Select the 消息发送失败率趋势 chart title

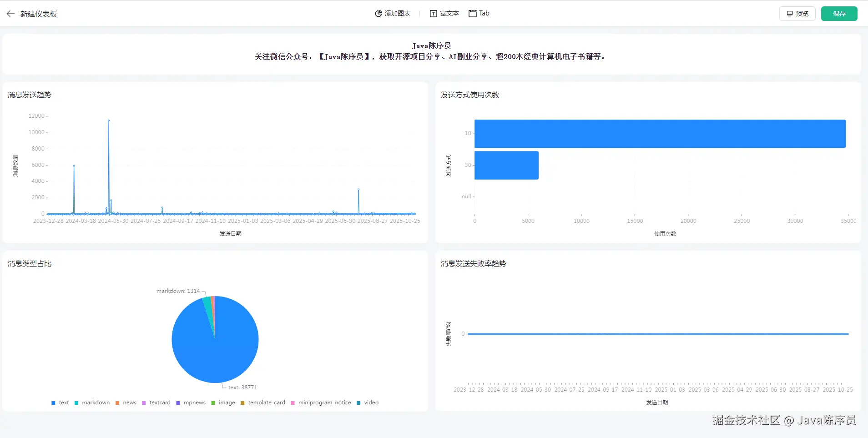(x=474, y=263)
